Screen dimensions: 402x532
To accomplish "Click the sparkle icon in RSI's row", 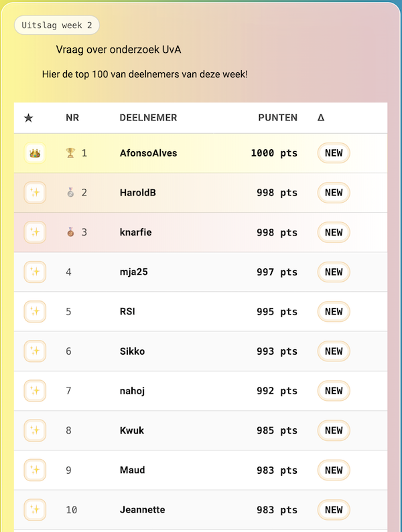I will [x=35, y=311].
